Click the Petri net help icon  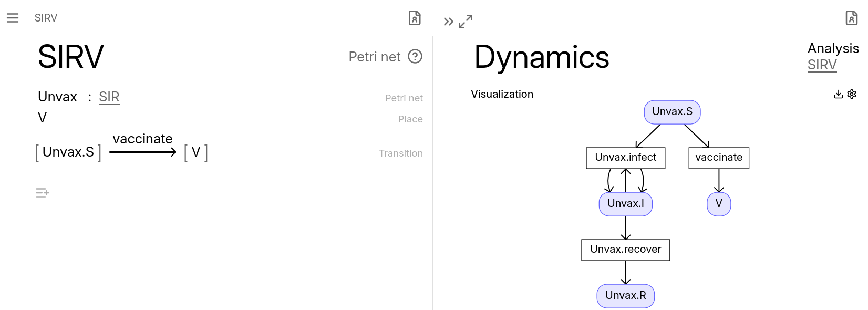(415, 56)
